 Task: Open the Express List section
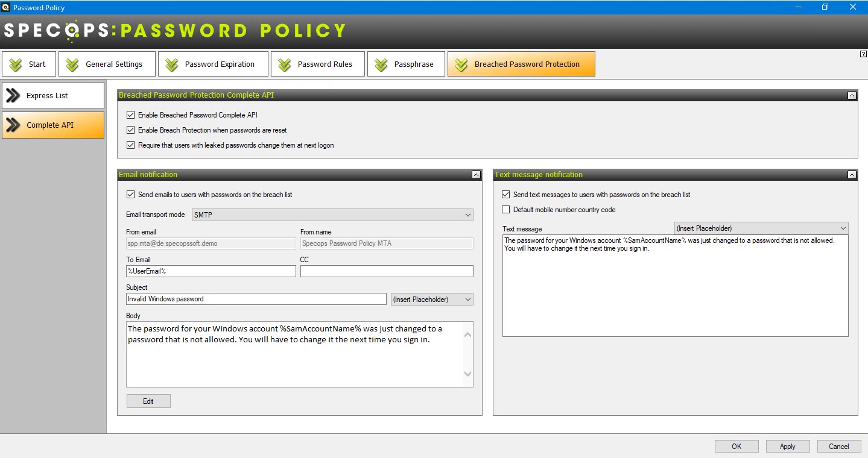pyautogui.click(x=53, y=95)
